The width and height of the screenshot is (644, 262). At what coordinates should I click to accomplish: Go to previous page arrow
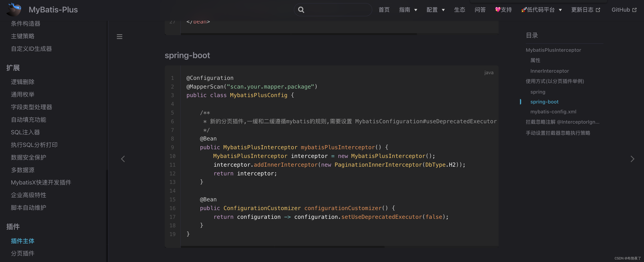point(123,159)
